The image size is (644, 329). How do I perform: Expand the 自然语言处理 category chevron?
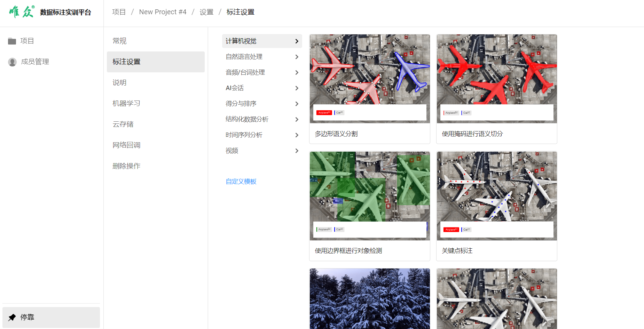click(x=297, y=57)
